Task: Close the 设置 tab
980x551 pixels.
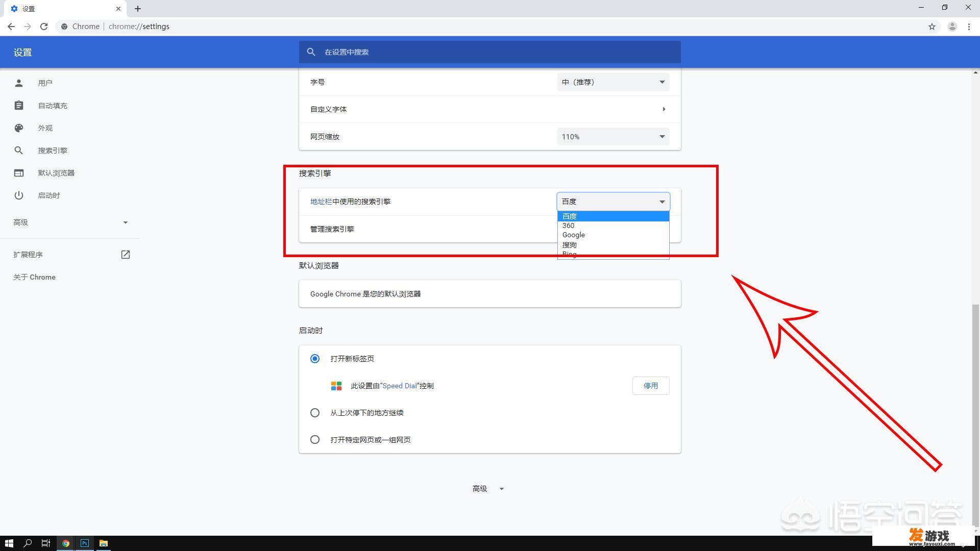Action: 118,9
